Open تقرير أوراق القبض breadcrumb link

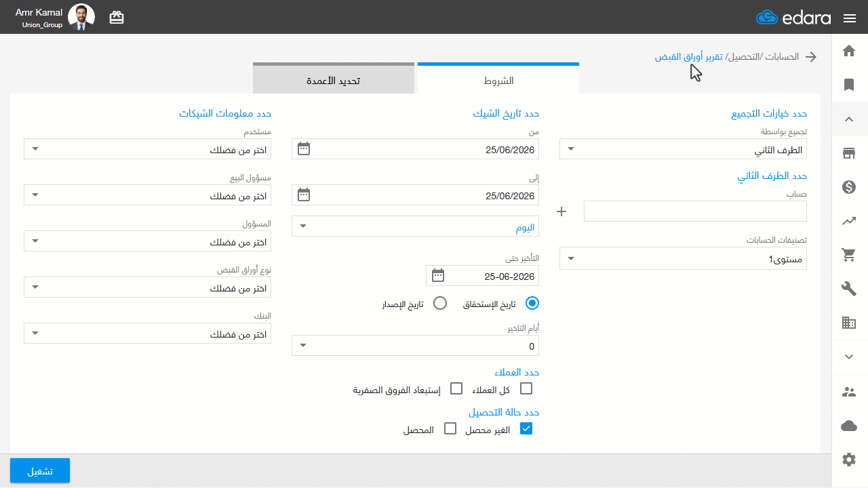click(688, 57)
